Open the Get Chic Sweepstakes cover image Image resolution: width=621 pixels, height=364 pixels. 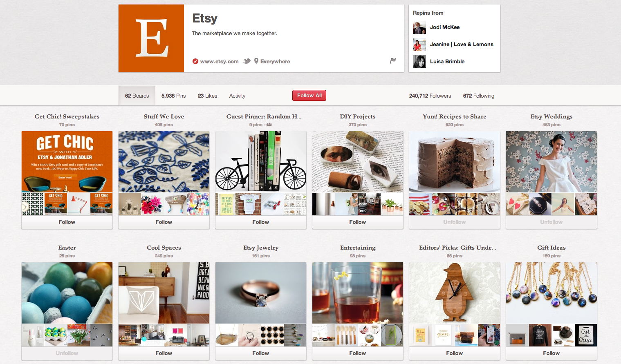[67, 162]
